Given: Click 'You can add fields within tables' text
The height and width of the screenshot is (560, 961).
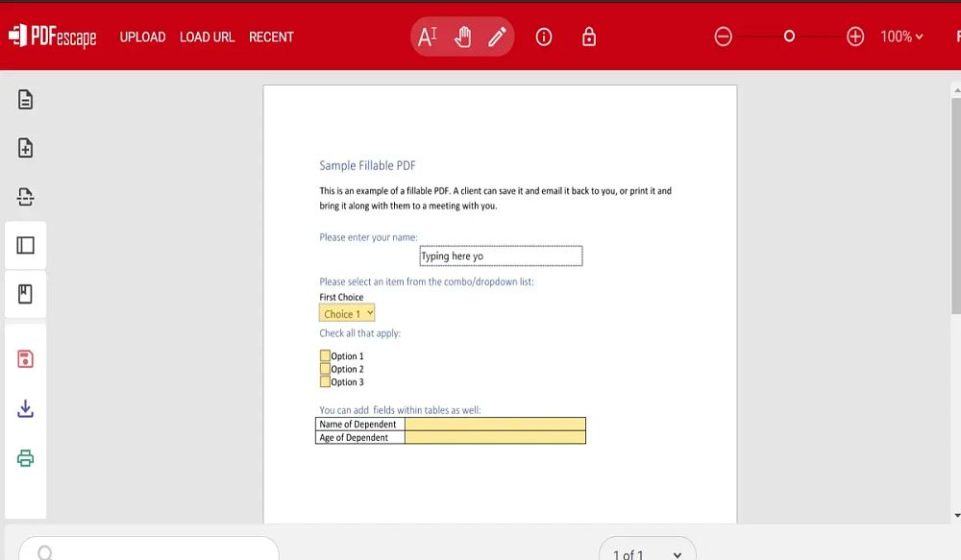Looking at the screenshot, I should (400, 410).
